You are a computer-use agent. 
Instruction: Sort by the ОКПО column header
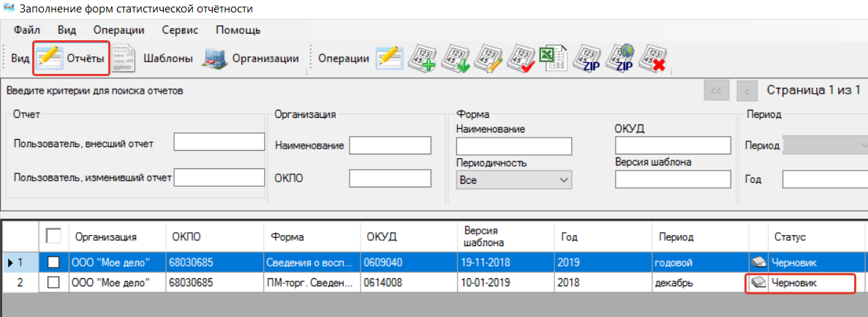pos(215,236)
